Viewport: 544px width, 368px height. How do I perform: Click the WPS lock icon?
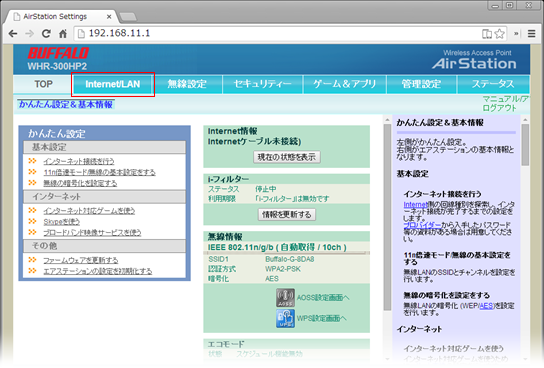285,318
